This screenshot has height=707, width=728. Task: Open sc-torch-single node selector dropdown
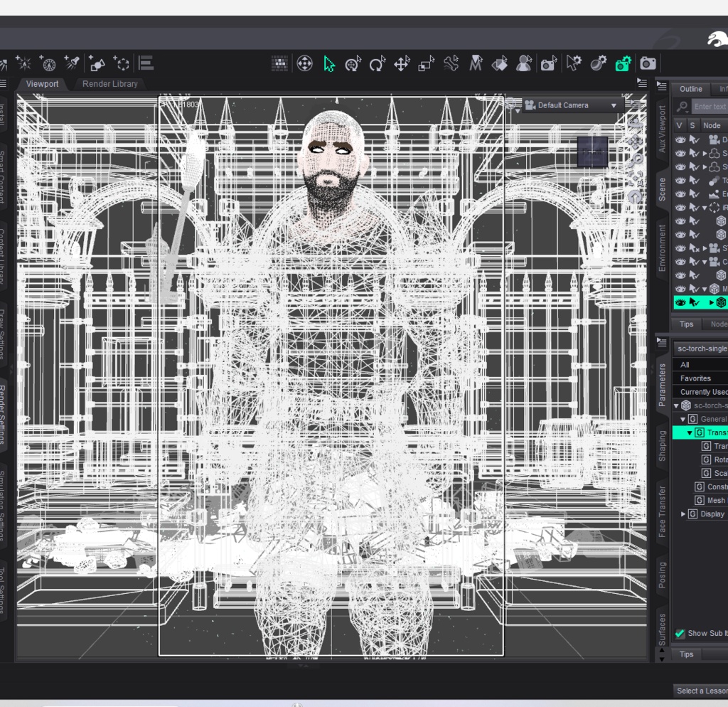[x=700, y=349]
